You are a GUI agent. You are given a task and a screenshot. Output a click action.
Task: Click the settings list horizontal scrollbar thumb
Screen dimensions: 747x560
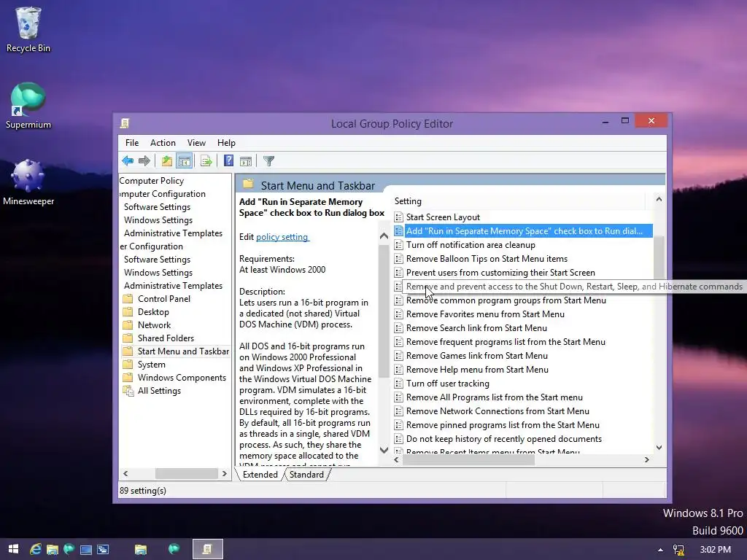coord(469,460)
